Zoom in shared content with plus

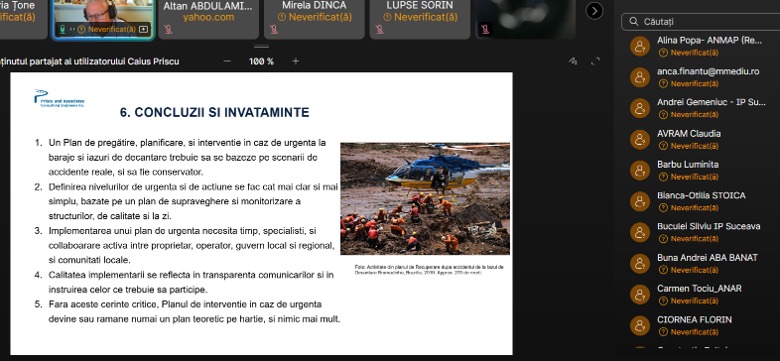coord(295,61)
